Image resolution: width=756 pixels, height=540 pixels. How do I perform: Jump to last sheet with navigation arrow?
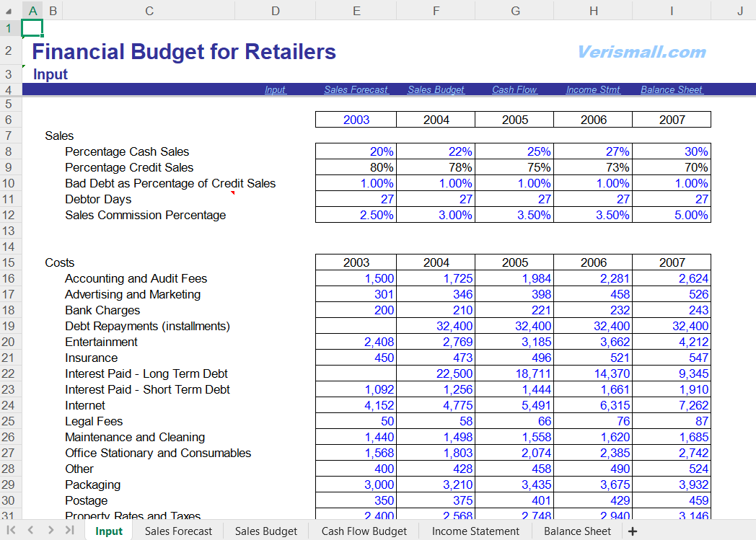pyautogui.click(x=70, y=531)
